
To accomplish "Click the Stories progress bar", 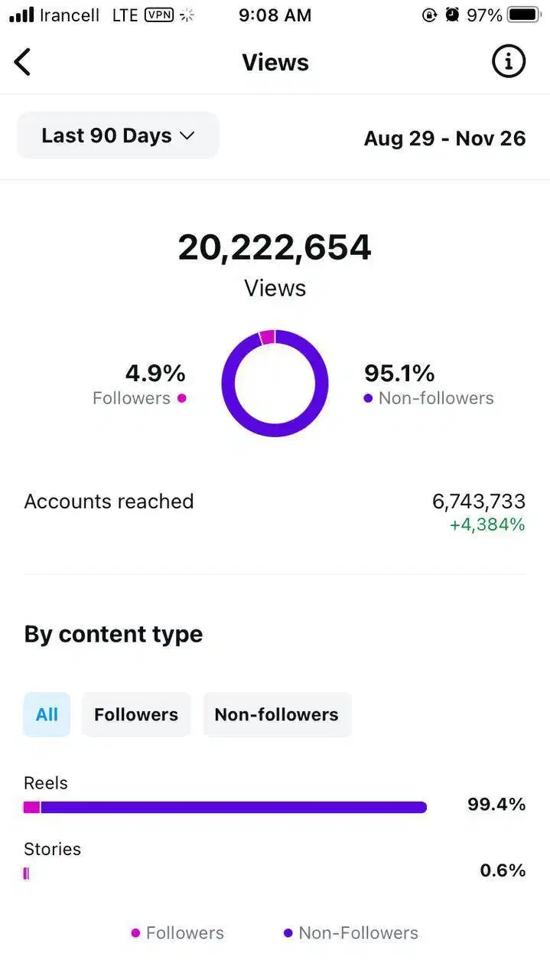I will pyautogui.click(x=27, y=873).
